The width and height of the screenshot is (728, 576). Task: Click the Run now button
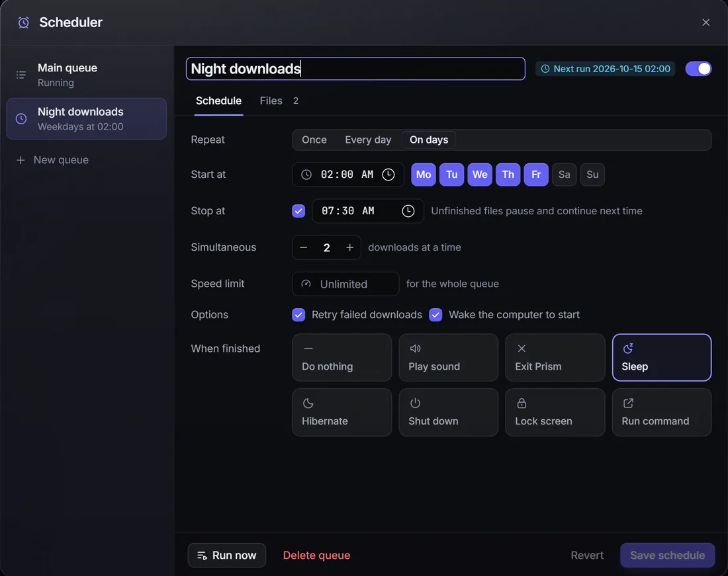tap(226, 555)
